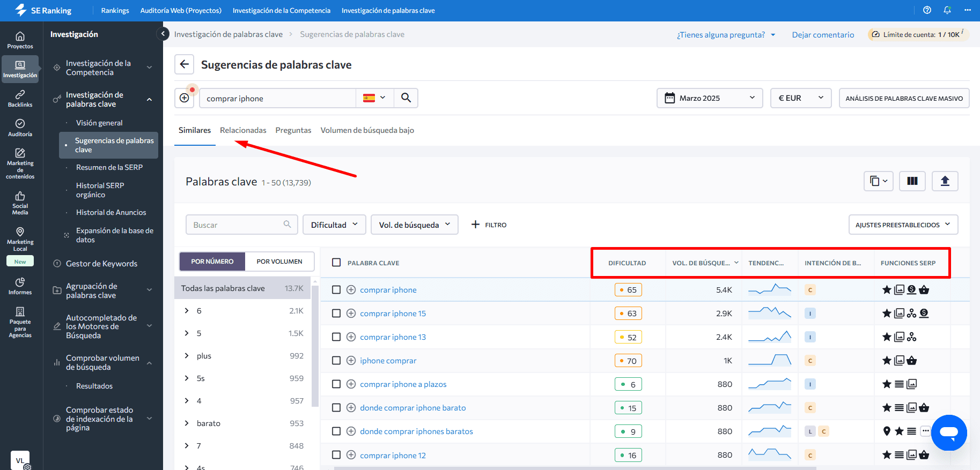This screenshot has height=470, width=980.
Task: Open the 'comprar iphone 13' keyword link
Action: pyautogui.click(x=393, y=337)
